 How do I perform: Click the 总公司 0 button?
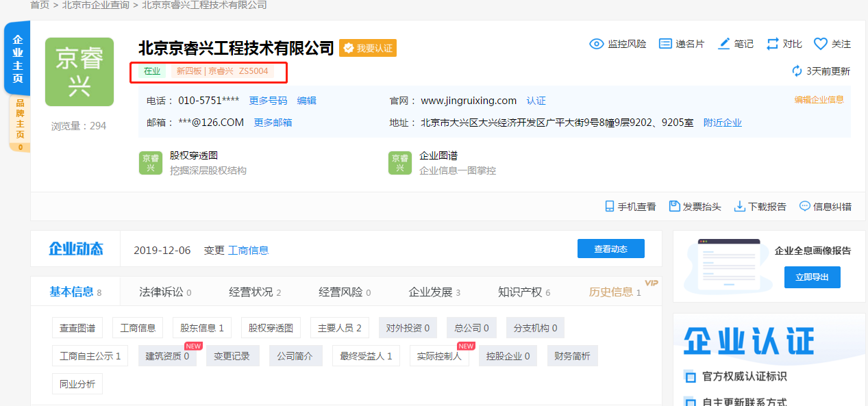[x=471, y=328]
